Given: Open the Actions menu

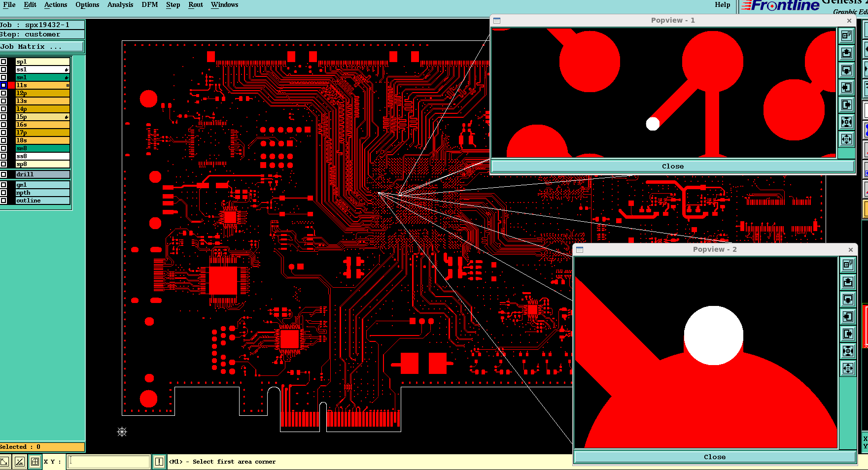Looking at the screenshot, I should [56, 5].
